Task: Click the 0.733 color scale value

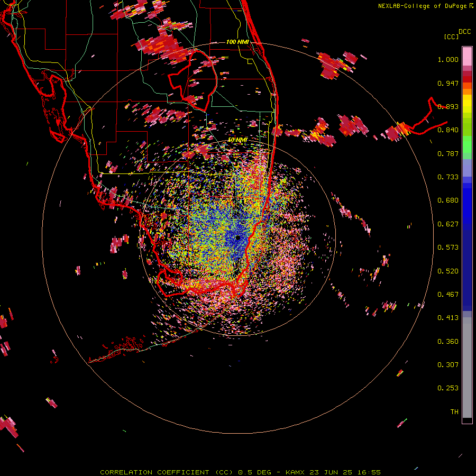Action: [x=448, y=177]
